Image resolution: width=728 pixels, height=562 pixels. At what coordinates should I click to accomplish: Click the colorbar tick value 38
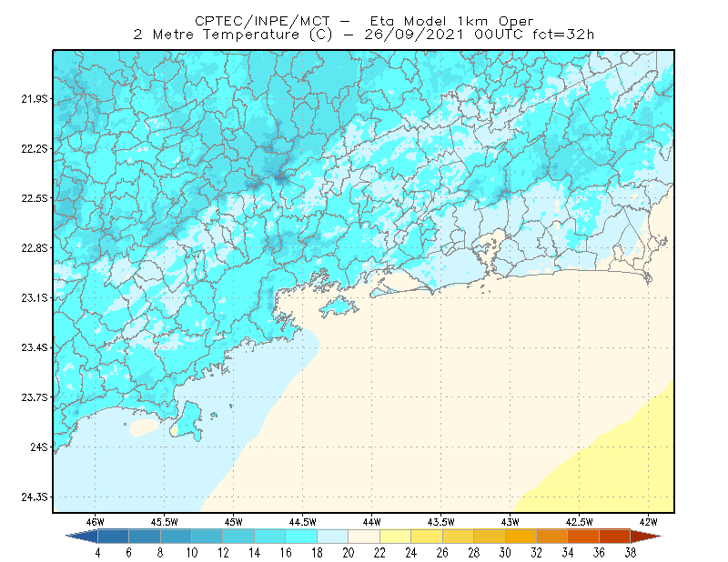tap(631, 553)
